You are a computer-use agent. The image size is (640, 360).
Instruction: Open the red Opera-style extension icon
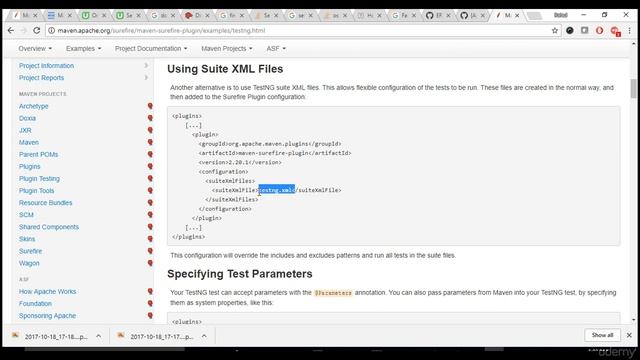[x=599, y=30]
